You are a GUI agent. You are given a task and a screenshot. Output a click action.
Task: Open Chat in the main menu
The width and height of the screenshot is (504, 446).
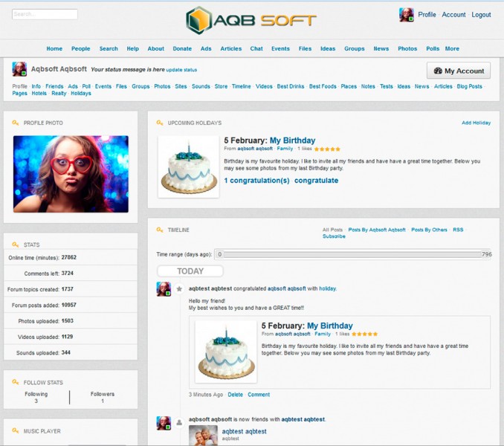(x=256, y=48)
